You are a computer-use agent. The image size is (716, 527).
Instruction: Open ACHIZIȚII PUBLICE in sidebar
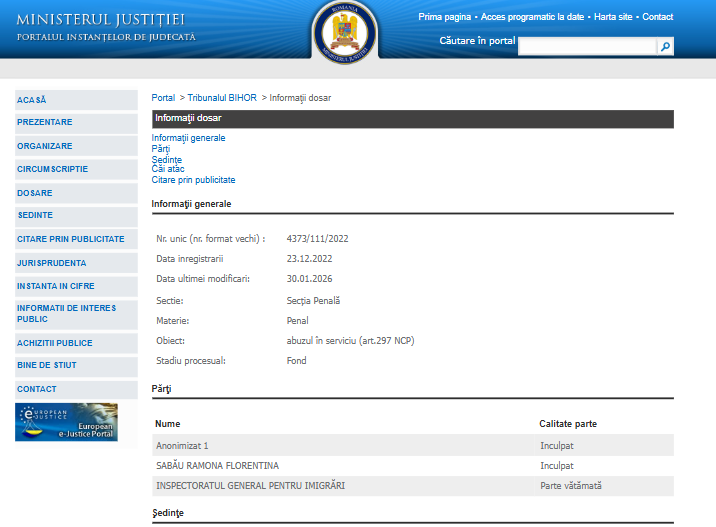55,343
